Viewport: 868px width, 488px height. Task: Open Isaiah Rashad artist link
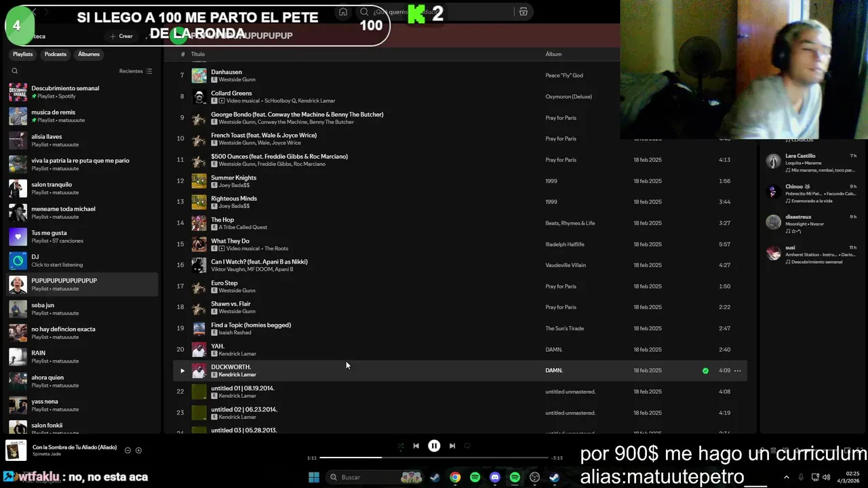[235, 333]
